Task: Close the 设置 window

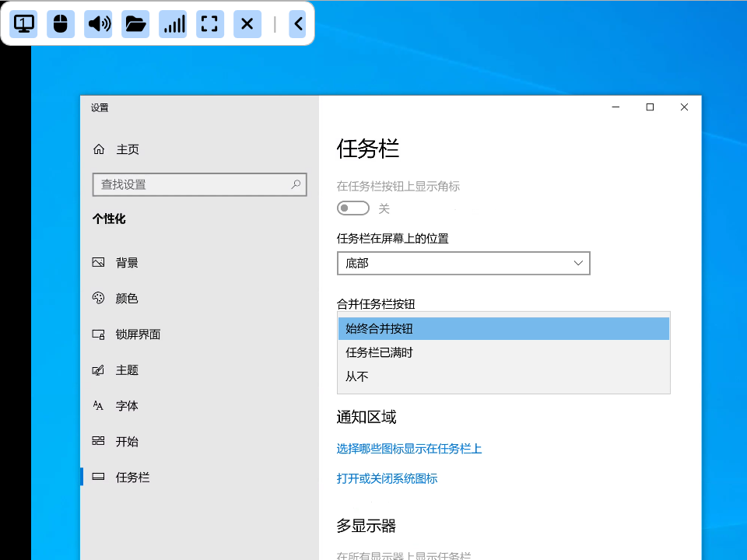Action: (684, 107)
